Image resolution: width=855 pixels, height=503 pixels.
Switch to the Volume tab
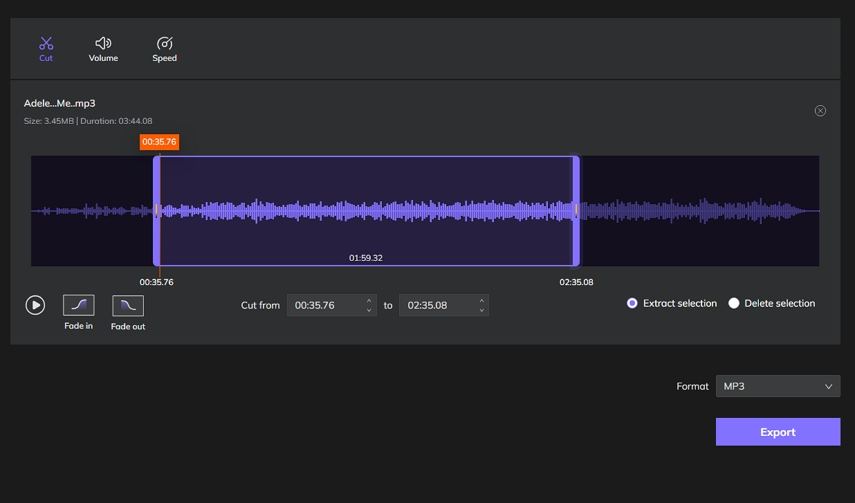click(x=103, y=49)
